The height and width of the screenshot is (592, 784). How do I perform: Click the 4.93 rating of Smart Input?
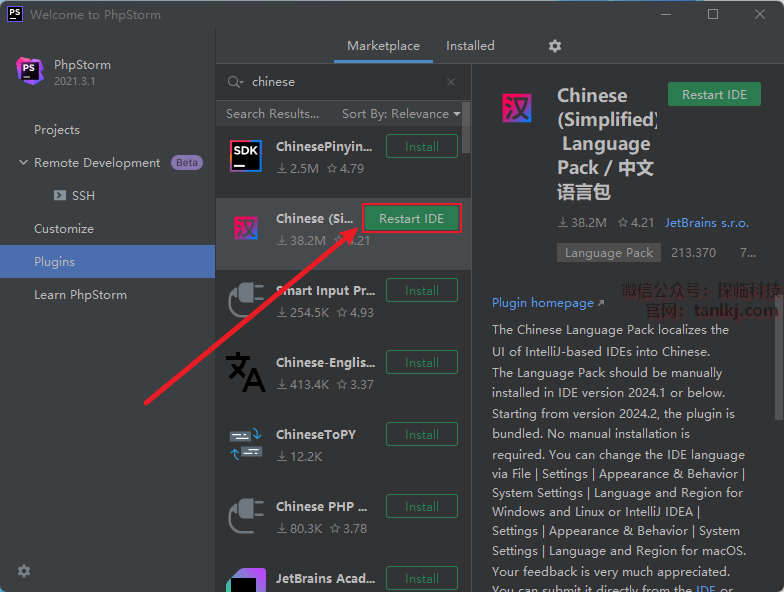point(356,313)
